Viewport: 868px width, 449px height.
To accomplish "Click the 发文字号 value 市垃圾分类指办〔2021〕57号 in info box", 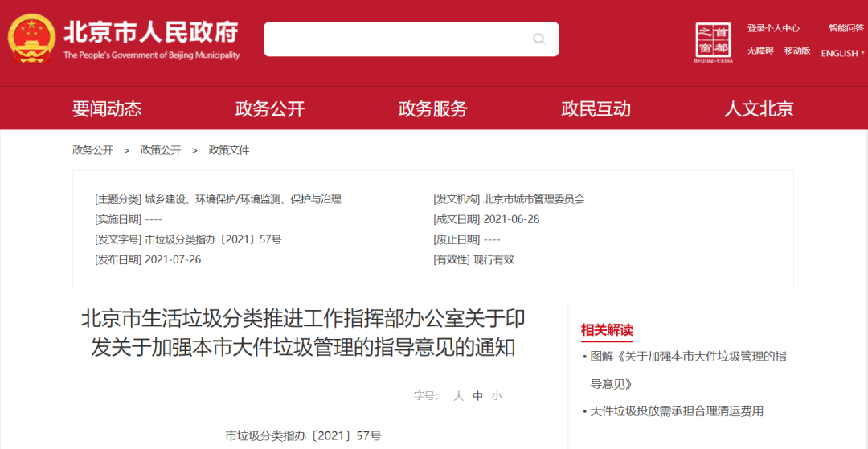I will point(213,239).
